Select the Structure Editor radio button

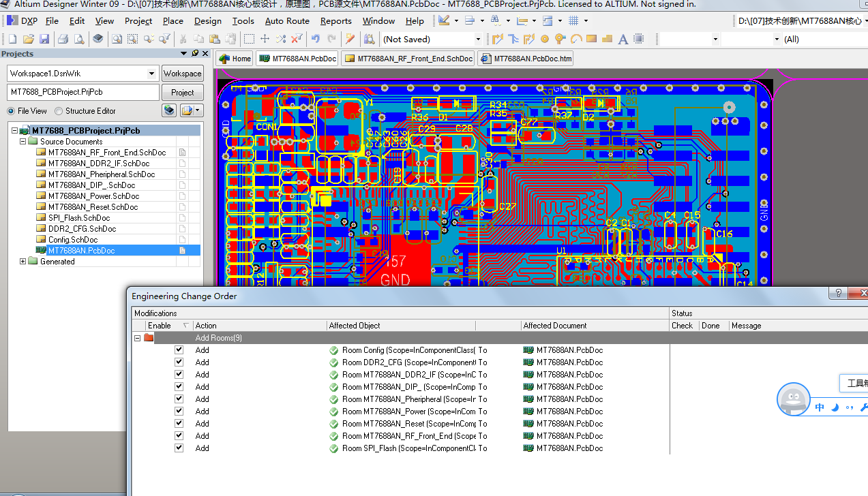click(x=59, y=111)
